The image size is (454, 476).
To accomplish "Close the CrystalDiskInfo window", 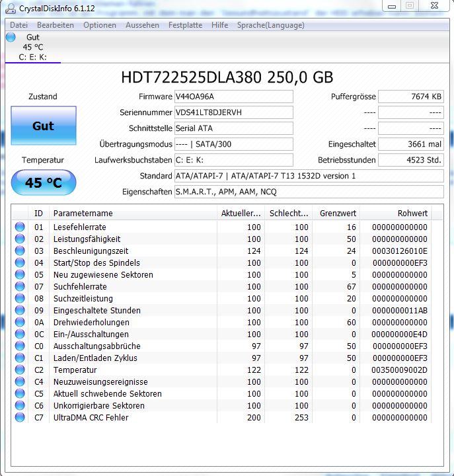I will (434, 5).
